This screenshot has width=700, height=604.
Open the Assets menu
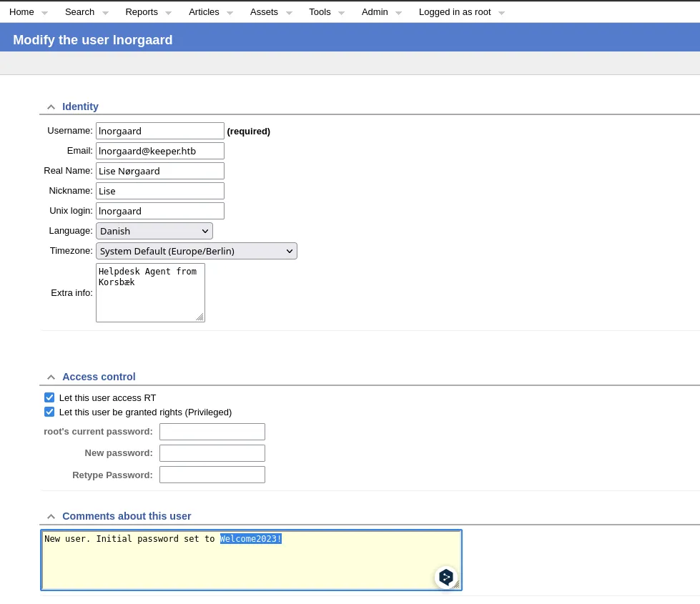(264, 12)
